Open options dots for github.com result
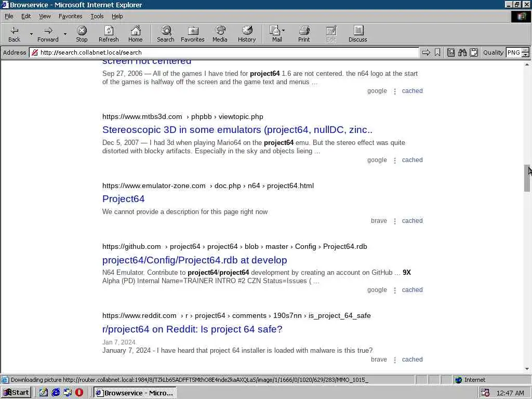 (x=395, y=290)
